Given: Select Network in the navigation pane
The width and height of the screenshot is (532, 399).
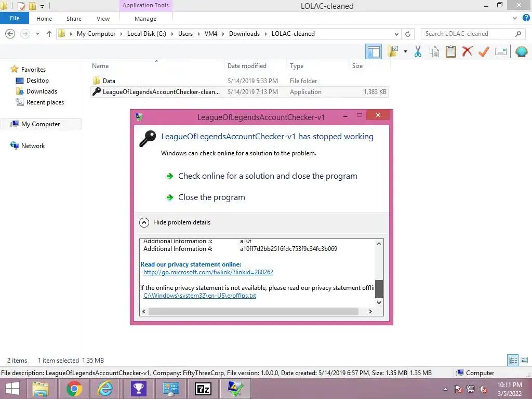Looking at the screenshot, I should tap(33, 145).
